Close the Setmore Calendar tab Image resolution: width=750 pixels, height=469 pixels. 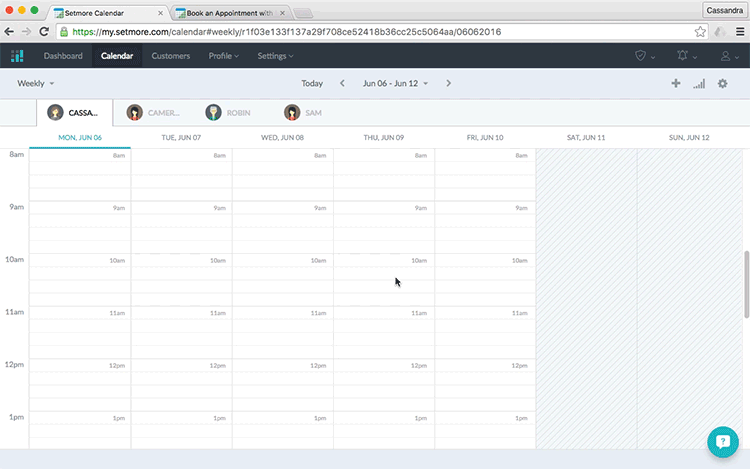(160, 13)
